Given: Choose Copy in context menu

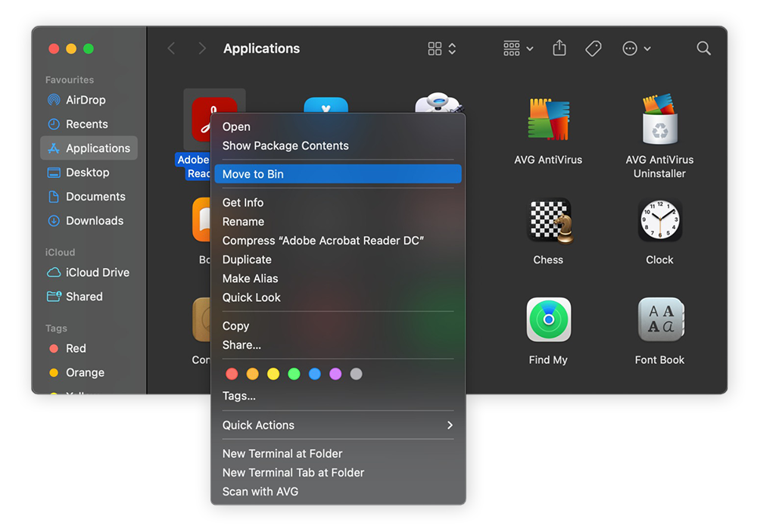Looking at the screenshot, I should pos(338,326).
